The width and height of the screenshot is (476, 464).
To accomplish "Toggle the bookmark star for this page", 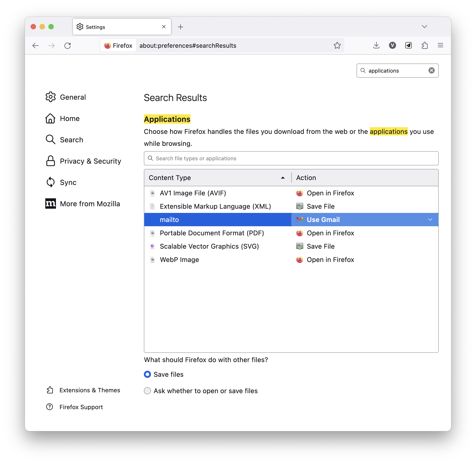I will 337,45.
